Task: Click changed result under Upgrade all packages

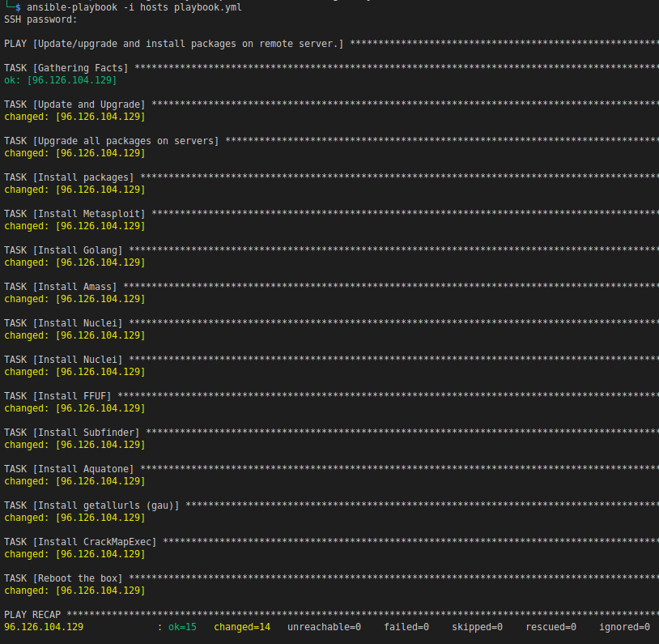Action: pos(74,153)
